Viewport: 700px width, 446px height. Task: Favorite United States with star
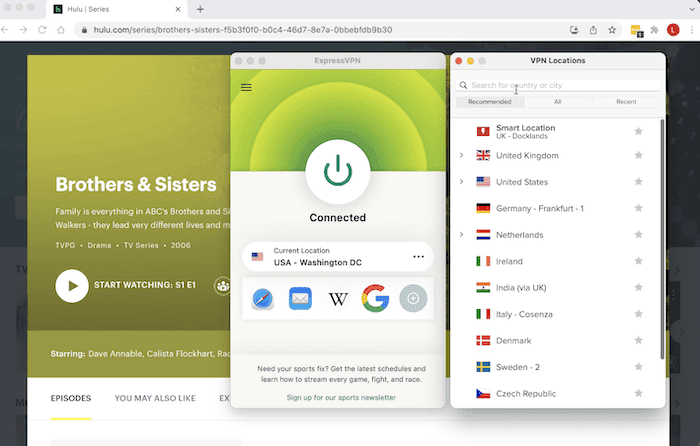point(638,182)
